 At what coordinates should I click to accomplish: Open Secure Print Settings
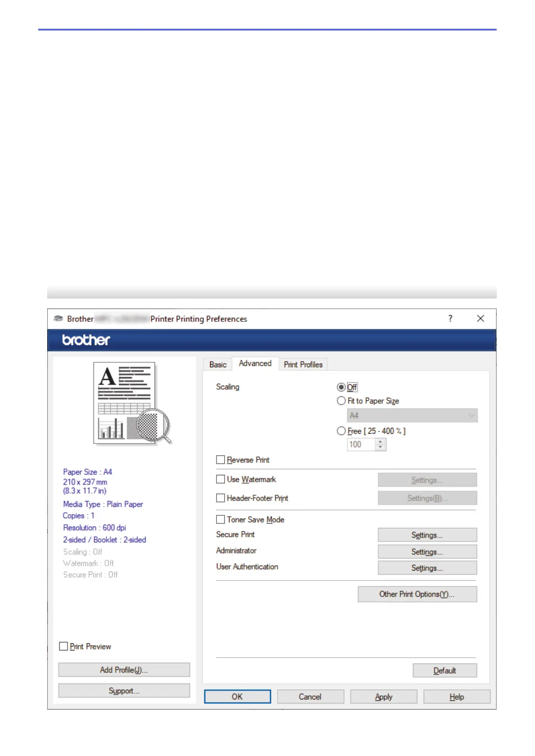[x=427, y=535]
